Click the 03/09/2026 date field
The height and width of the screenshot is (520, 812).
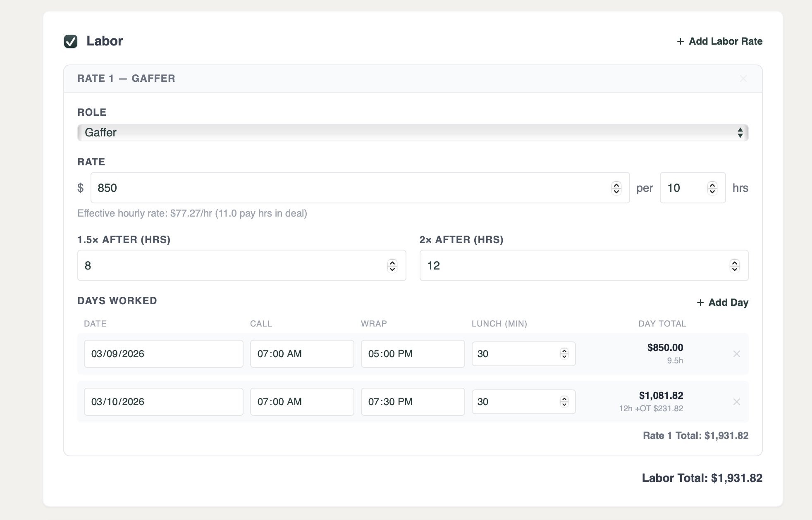pyautogui.click(x=163, y=354)
